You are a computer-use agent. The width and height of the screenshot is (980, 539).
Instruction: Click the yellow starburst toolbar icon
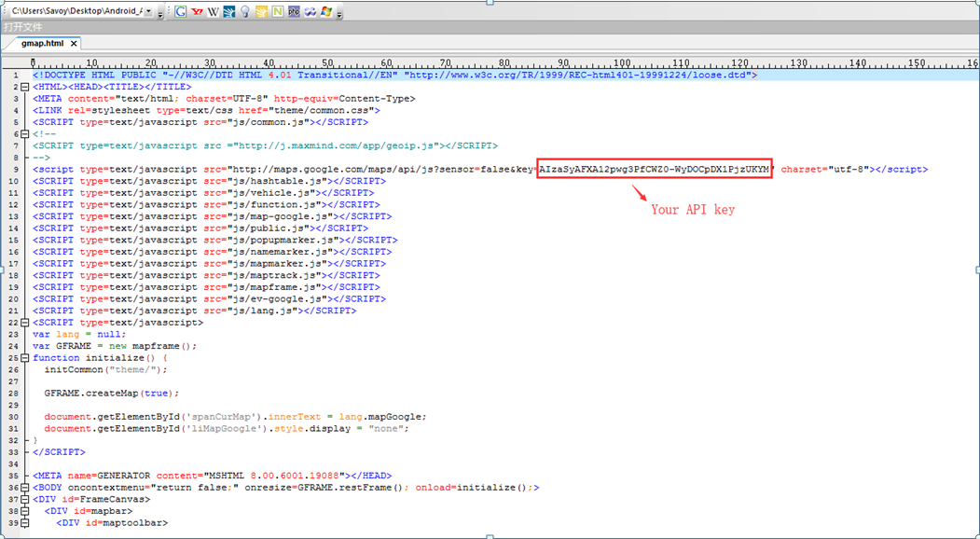point(262,11)
